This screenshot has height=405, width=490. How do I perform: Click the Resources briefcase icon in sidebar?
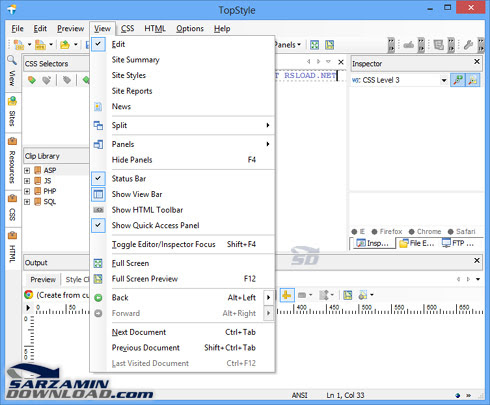coord(12,141)
